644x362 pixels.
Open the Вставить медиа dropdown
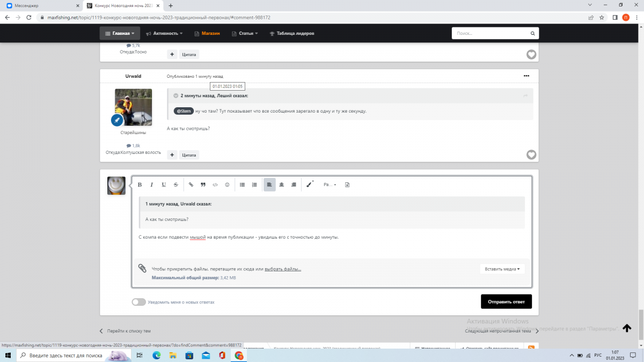(x=502, y=269)
